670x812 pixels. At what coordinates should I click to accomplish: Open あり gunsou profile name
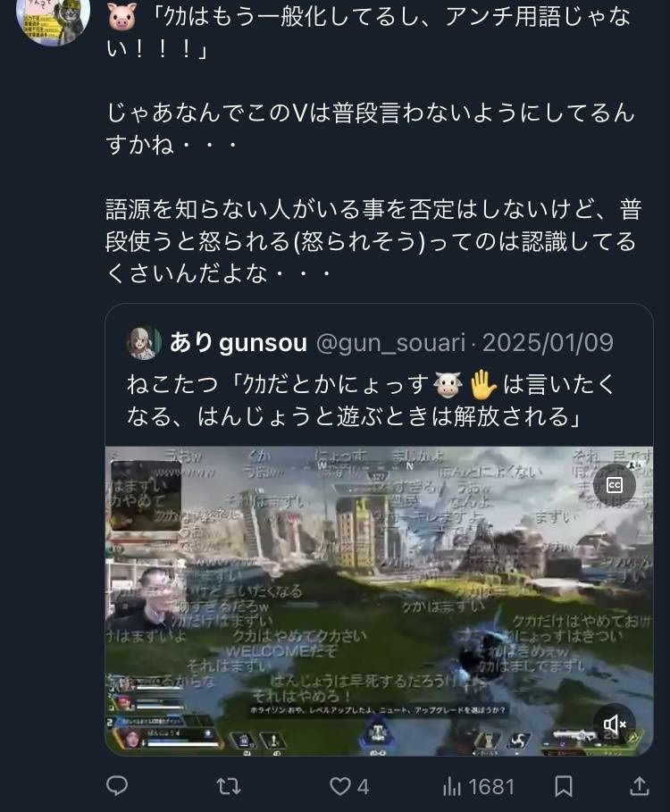pos(239,343)
